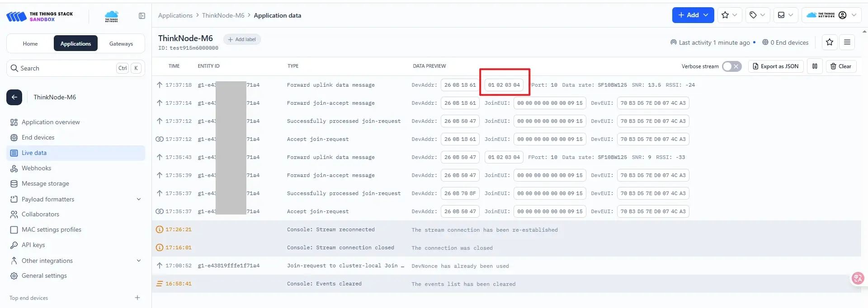Clear the events list
This screenshot has height=308, width=868.
pyautogui.click(x=840, y=66)
